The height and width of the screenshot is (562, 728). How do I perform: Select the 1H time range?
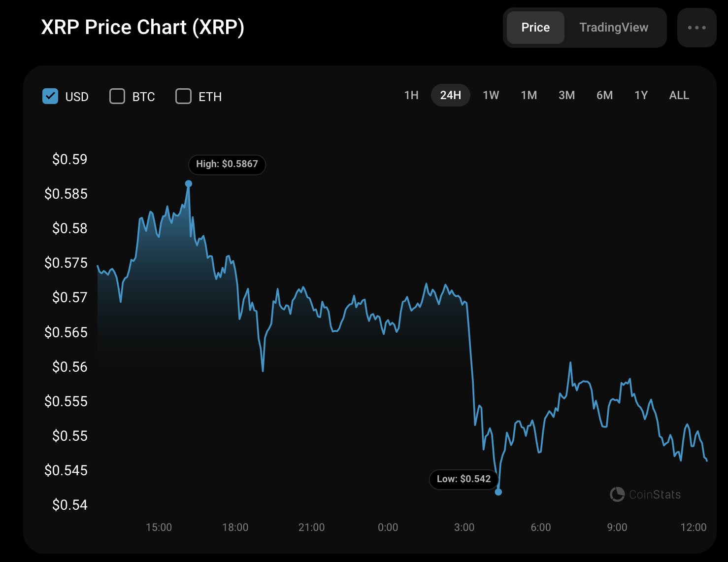click(x=411, y=95)
